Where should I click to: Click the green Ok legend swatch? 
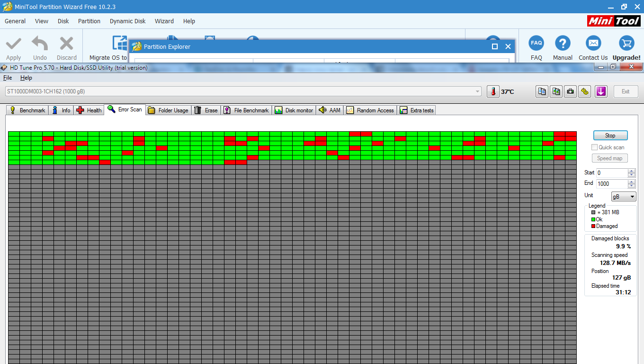click(593, 219)
